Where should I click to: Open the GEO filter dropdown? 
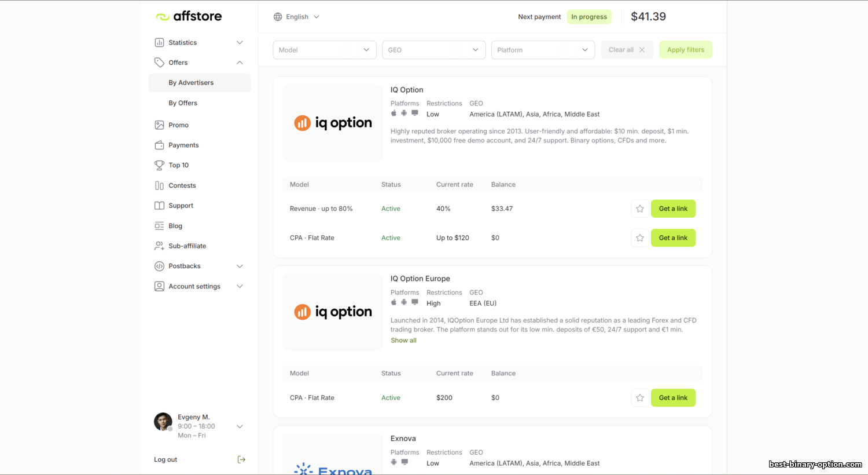pyautogui.click(x=433, y=50)
